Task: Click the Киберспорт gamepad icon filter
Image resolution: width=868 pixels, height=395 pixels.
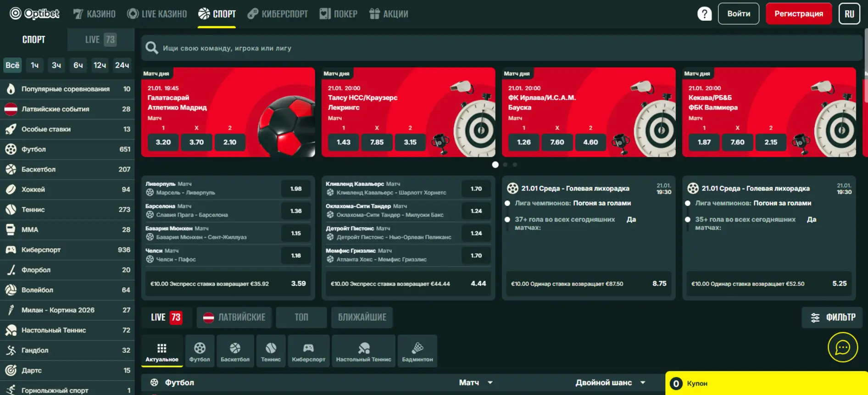Action: (308, 351)
